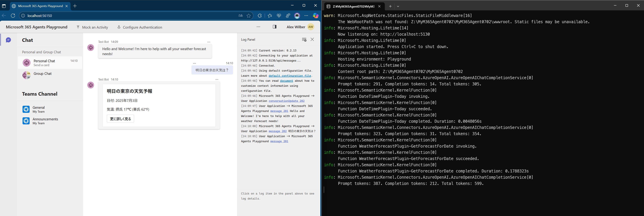Click the Connected. log entry

(258, 66)
